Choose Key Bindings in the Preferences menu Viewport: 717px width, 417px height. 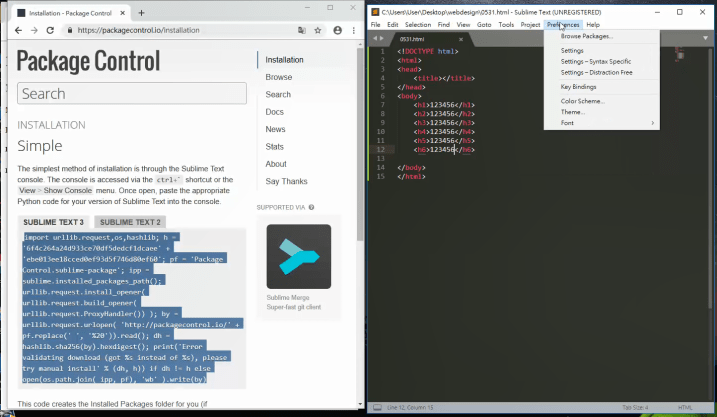coord(579,87)
